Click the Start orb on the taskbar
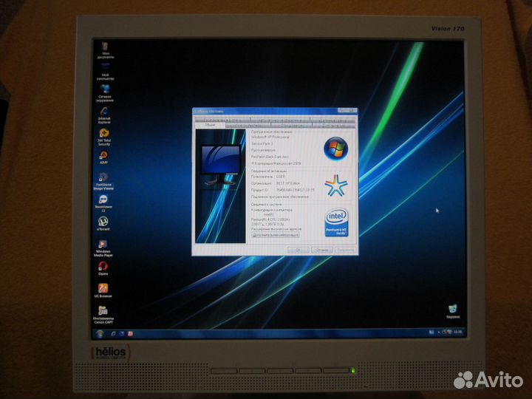This screenshot has height=399, width=532. coord(100,334)
